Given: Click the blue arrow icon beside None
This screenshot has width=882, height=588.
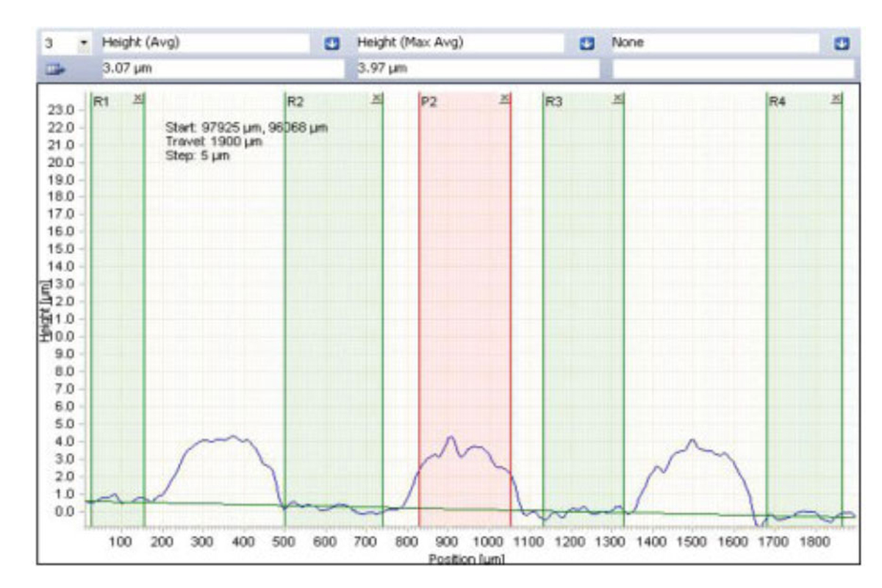Looking at the screenshot, I should point(842,43).
